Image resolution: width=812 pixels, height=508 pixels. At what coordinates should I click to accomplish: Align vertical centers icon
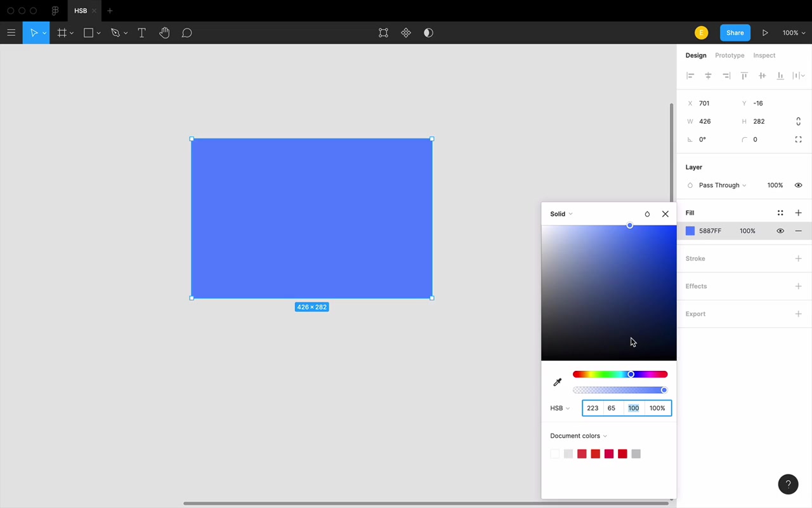click(762, 76)
